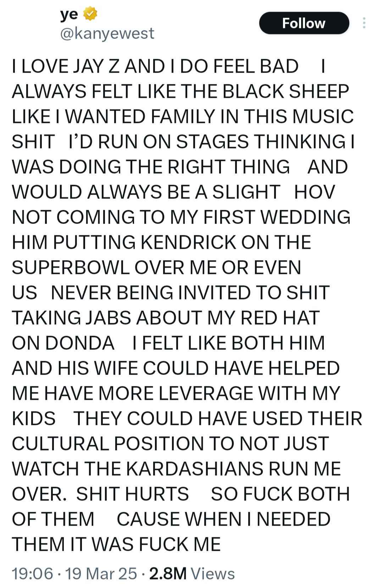Viewport: 383px width, 588px height.
Task: Click the word SUPERBOWL in the tweet
Action: (x=71, y=268)
